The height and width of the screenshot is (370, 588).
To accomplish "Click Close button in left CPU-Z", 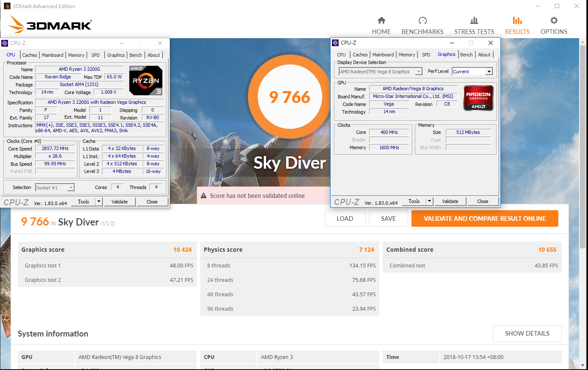I will click(152, 202).
